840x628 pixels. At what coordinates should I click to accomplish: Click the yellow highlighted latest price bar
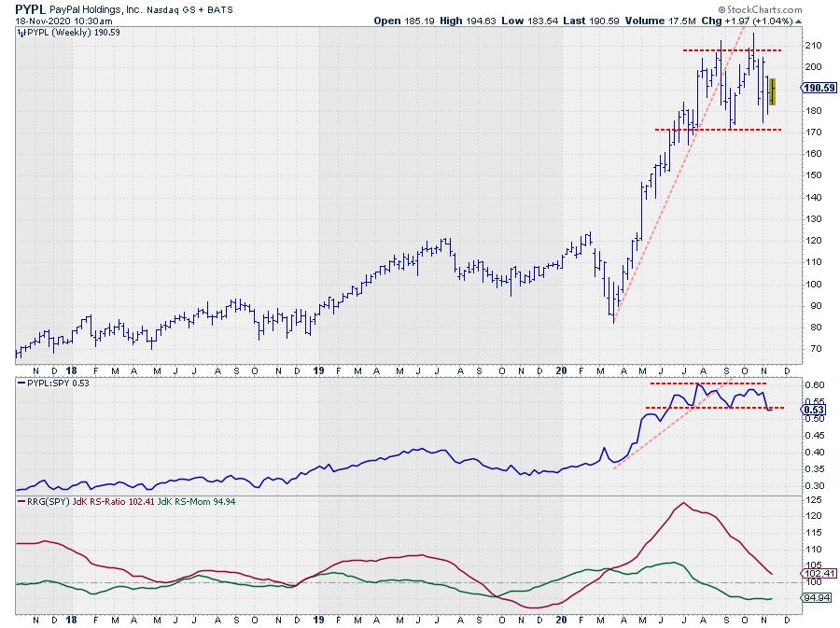772,91
